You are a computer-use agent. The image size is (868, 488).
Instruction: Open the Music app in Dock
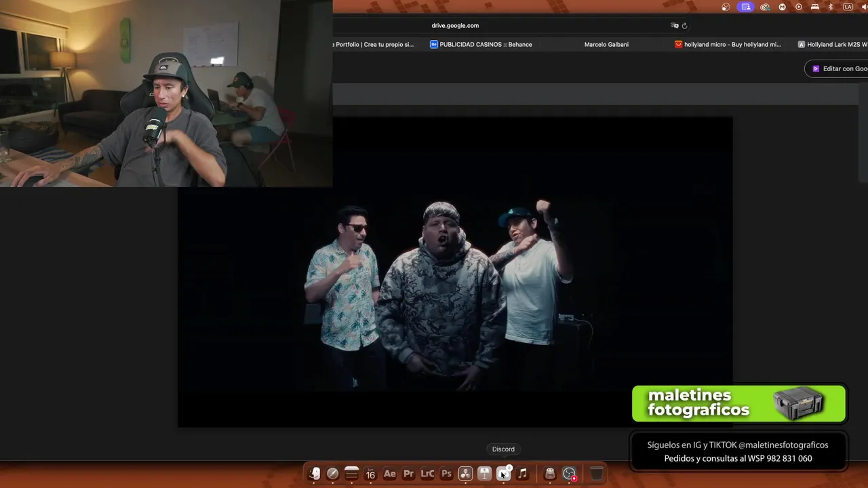[x=522, y=474]
